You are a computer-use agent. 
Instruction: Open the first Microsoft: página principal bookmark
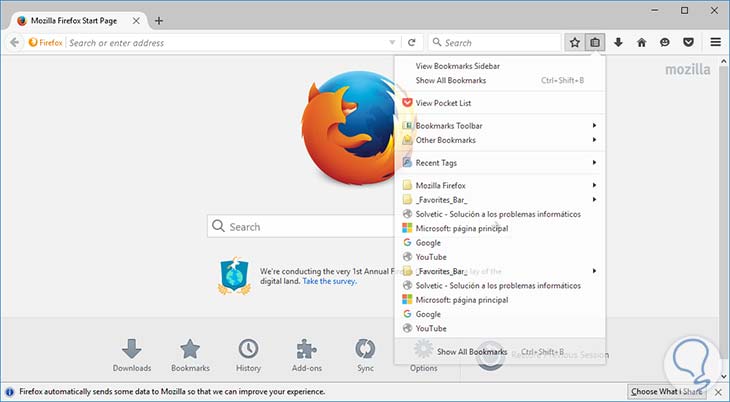[x=500, y=228]
